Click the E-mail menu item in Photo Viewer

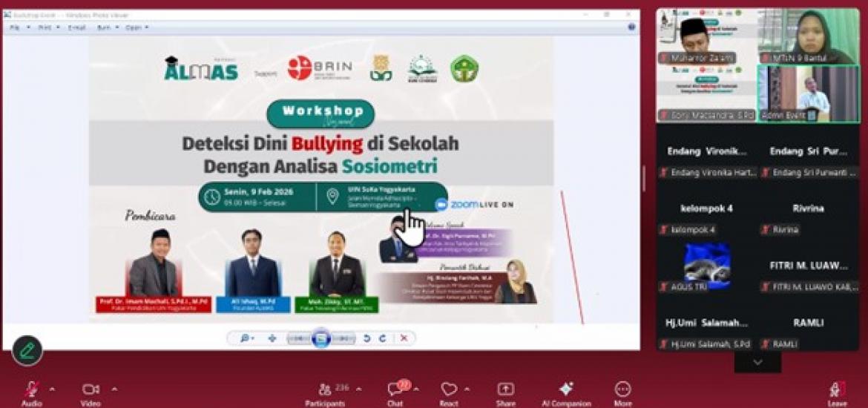tap(77, 27)
